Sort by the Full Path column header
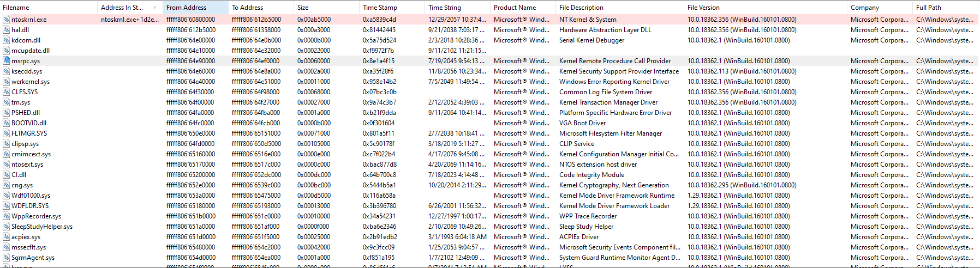 [x=946, y=8]
